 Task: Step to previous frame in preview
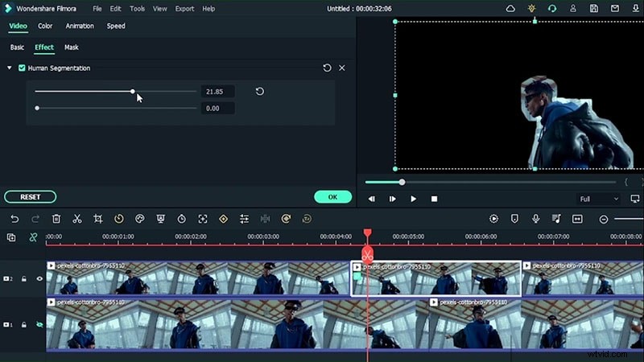coord(372,199)
